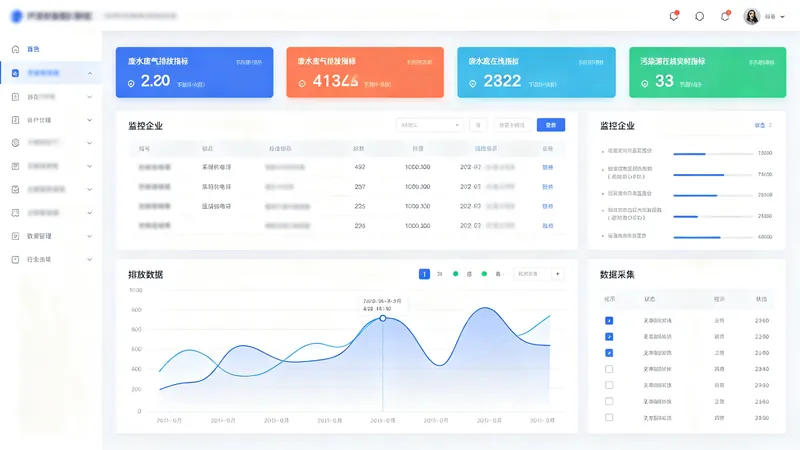Click the location pin icon on the orange 4134 card
Viewport: 800px width, 450px height.
click(302, 83)
